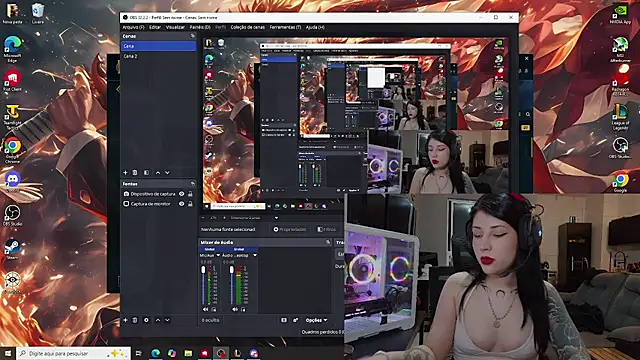Toggle lock on Dispositivo de captura
640x360 pixels.
[190, 194]
